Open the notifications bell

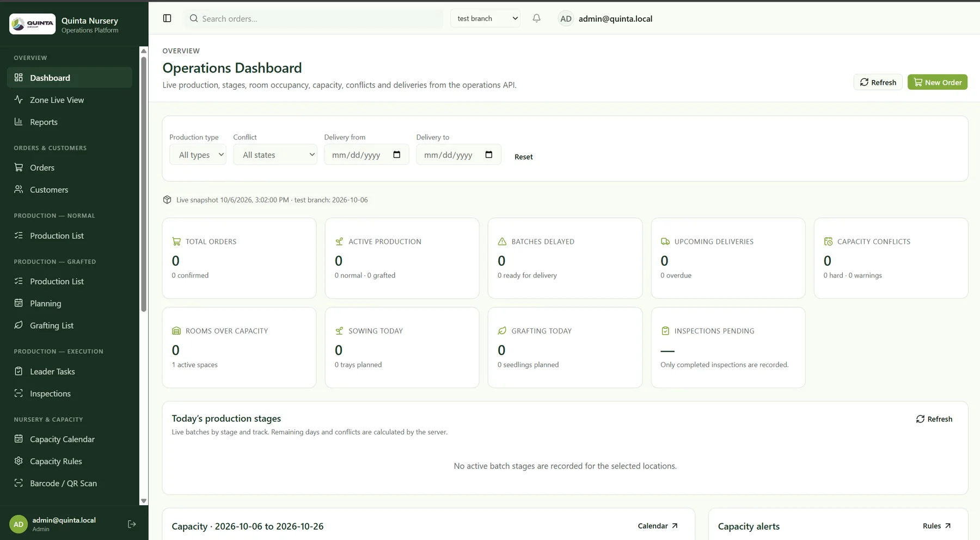pos(536,19)
